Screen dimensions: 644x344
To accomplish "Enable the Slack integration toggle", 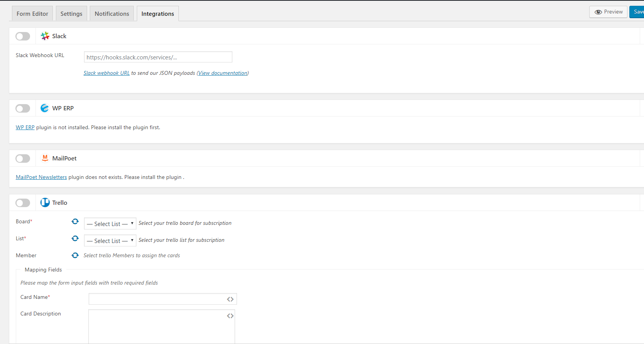I will pos(23,36).
